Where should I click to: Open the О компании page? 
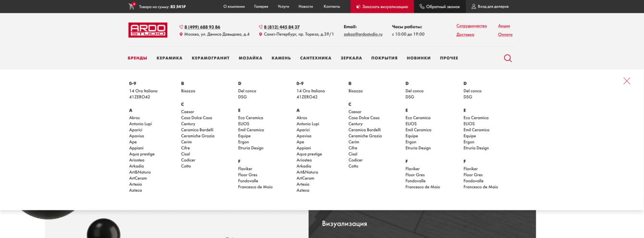point(234,6)
